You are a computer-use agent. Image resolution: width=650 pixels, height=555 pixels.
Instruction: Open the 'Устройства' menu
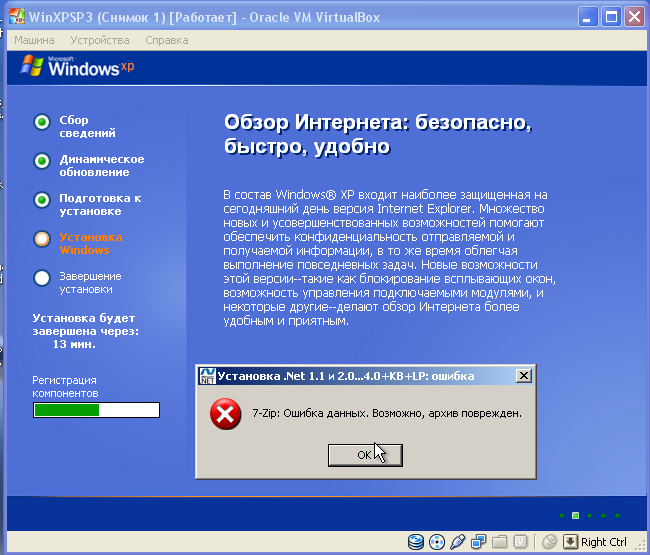[100, 40]
